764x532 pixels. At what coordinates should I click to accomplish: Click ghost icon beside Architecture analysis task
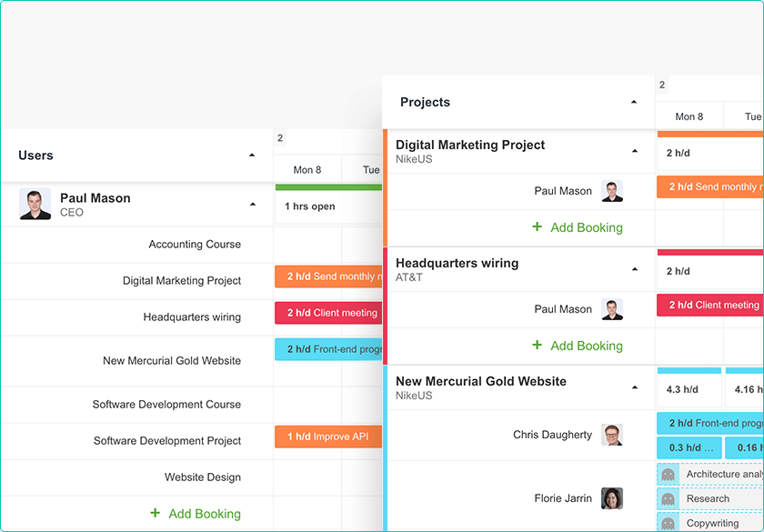pyautogui.click(x=668, y=475)
